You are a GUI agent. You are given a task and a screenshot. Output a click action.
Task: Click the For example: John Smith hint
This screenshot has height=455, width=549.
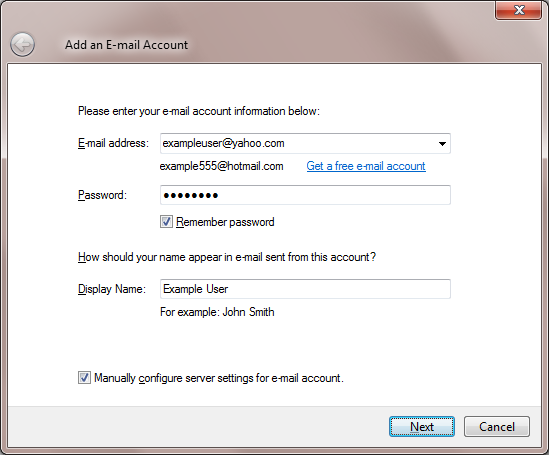[x=217, y=312]
